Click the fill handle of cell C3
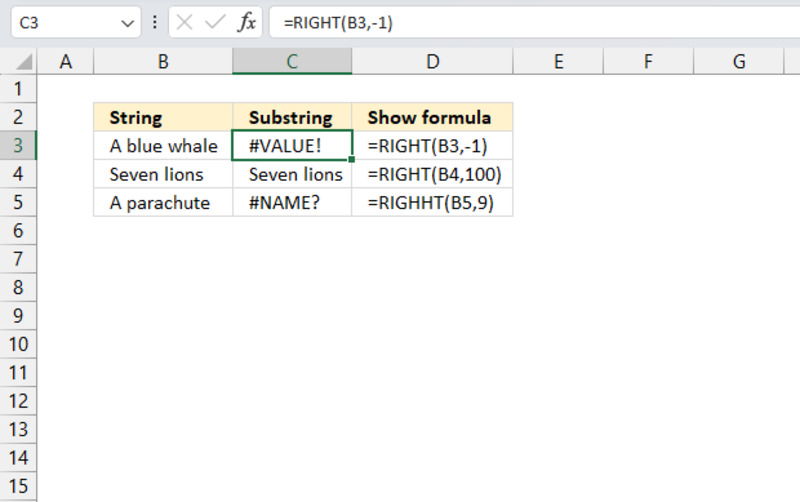 [x=352, y=159]
